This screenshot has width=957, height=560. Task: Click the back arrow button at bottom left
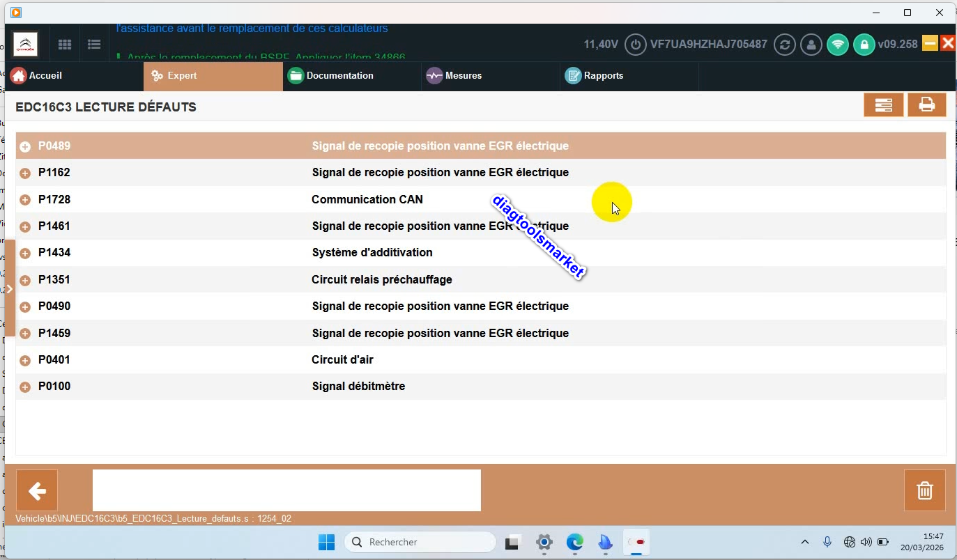point(36,490)
